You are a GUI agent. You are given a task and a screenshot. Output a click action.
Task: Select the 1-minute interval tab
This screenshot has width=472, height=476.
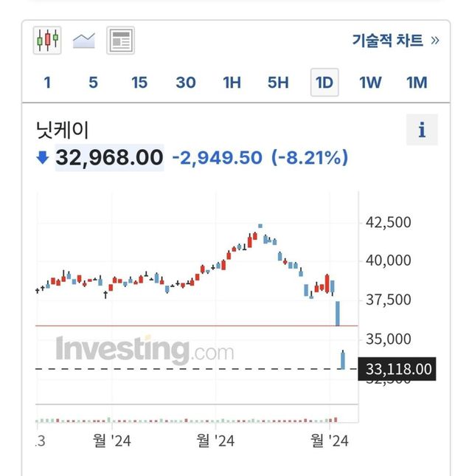point(48,83)
